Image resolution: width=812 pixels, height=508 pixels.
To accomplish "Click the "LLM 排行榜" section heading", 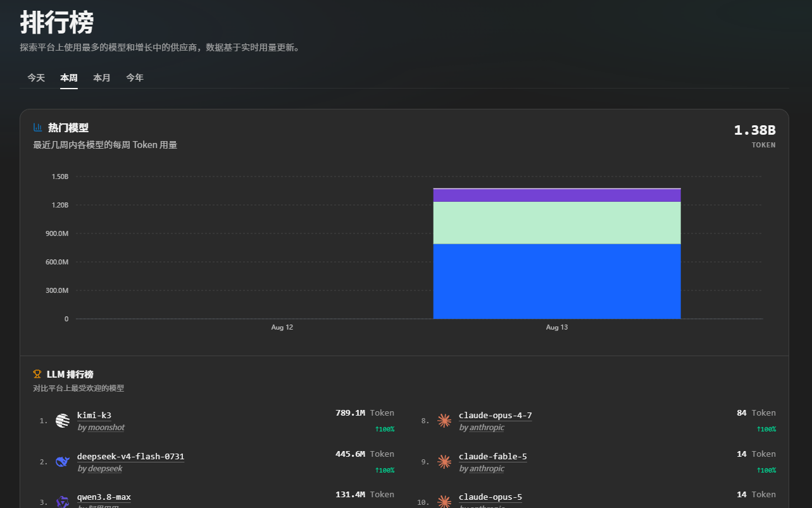I will click(70, 375).
